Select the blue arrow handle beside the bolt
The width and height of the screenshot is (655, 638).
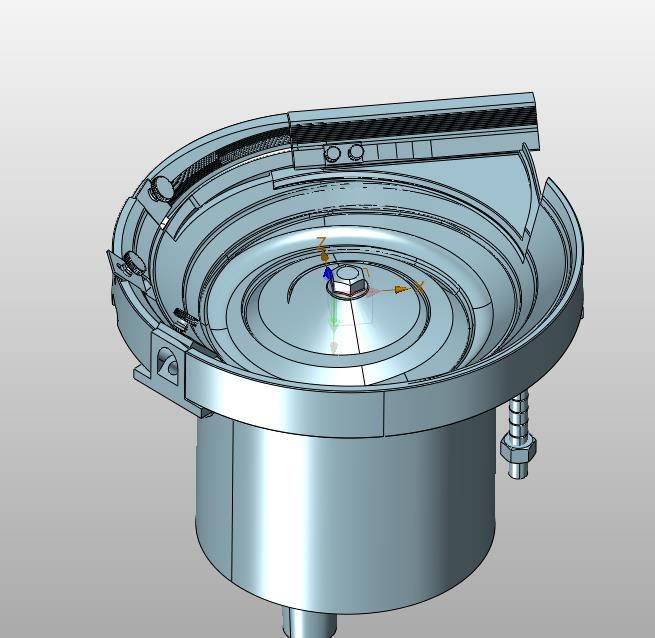click(328, 274)
